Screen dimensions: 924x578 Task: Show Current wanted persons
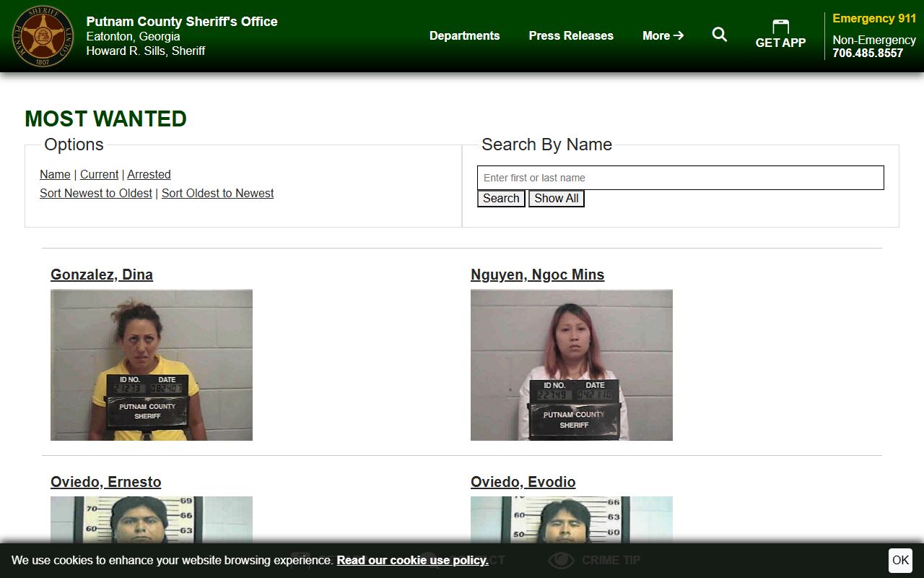[x=99, y=174]
